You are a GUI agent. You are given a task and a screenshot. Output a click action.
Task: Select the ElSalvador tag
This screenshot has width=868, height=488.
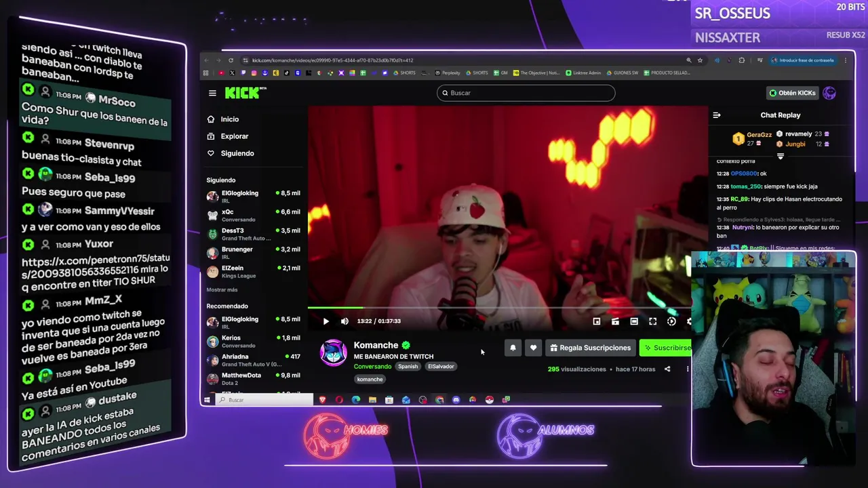tap(441, 367)
